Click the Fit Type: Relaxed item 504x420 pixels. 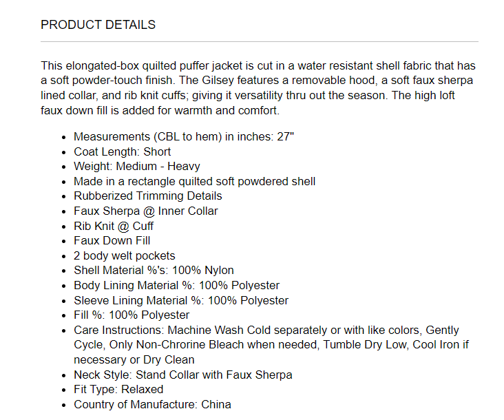[118, 390]
